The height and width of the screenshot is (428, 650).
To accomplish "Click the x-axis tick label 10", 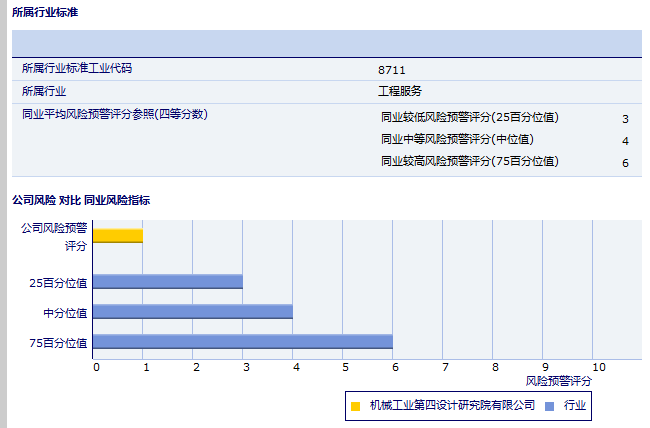I will pyautogui.click(x=599, y=367).
